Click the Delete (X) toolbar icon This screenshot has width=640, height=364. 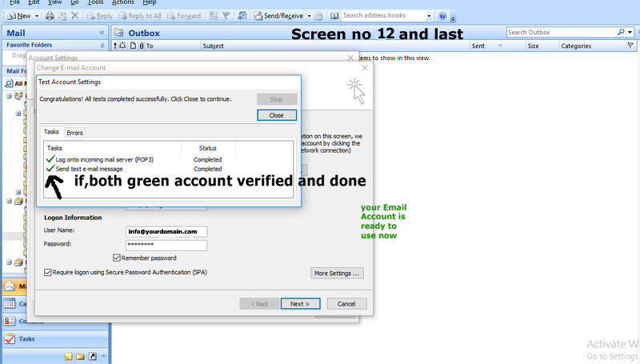coord(74,16)
